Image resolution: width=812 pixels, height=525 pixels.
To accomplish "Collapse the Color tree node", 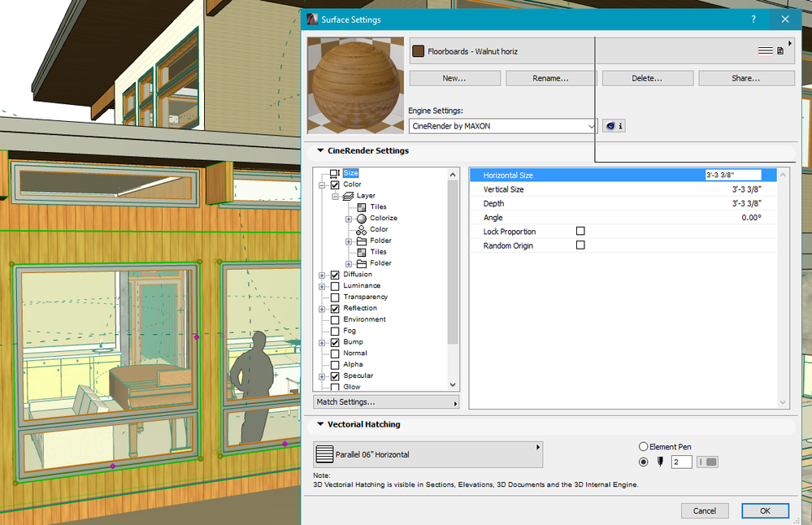I will coord(322,185).
